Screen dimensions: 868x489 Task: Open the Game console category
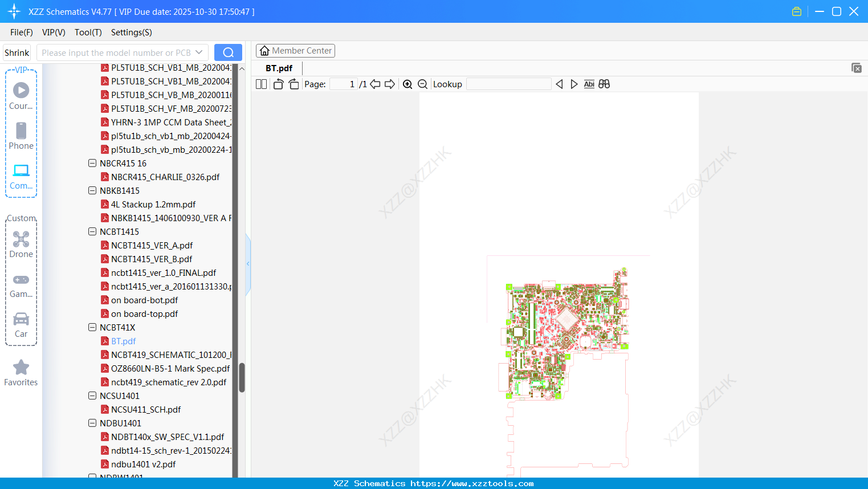click(x=21, y=285)
